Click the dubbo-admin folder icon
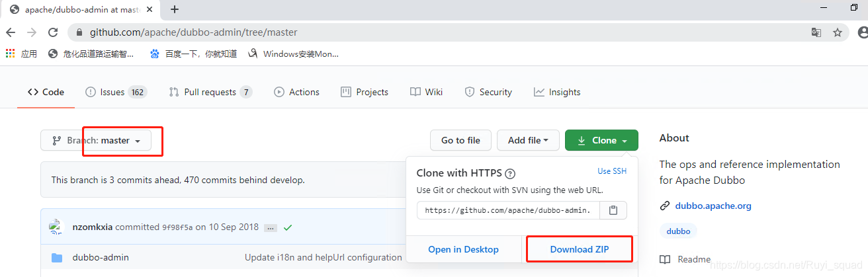Viewport: 868px width, 277px height. click(x=57, y=257)
